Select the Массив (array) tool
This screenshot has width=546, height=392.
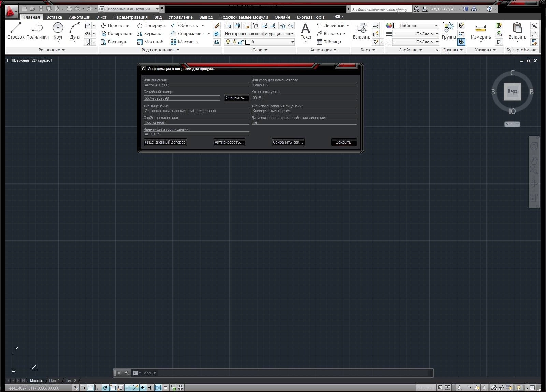pyautogui.click(x=183, y=42)
